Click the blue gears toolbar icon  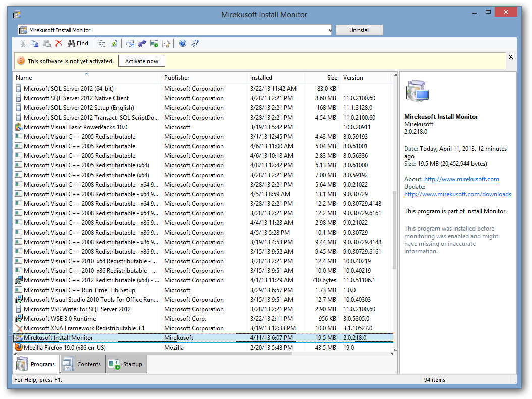[142, 44]
